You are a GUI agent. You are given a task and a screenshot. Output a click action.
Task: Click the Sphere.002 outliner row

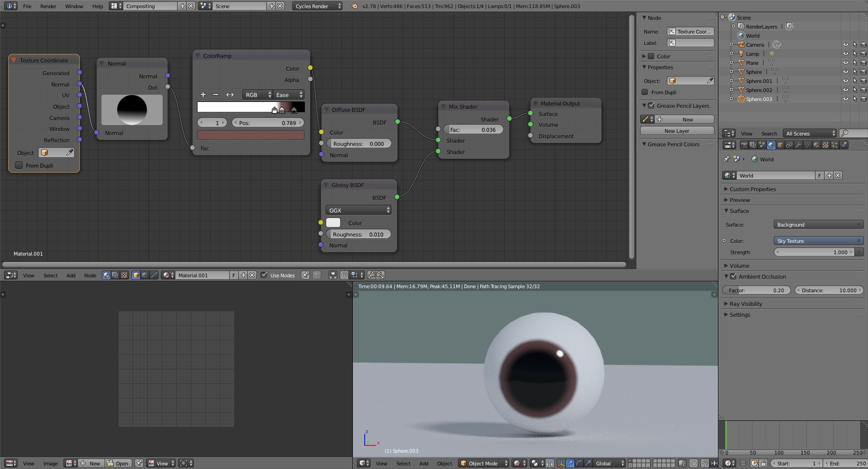pyautogui.click(x=759, y=90)
